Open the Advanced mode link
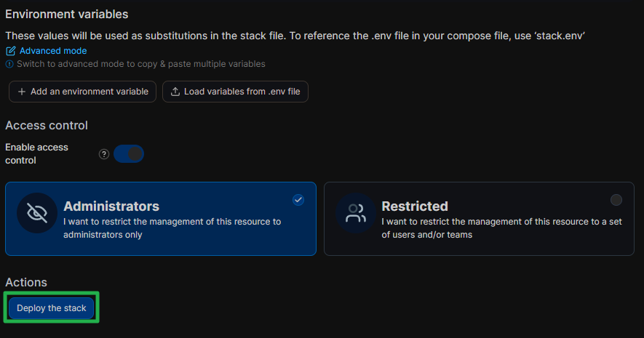Viewport: 644px width, 338px height. pyautogui.click(x=52, y=51)
